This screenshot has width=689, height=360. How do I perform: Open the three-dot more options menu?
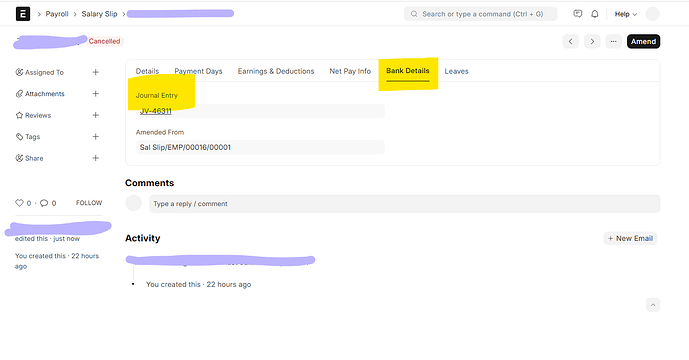(613, 41)
